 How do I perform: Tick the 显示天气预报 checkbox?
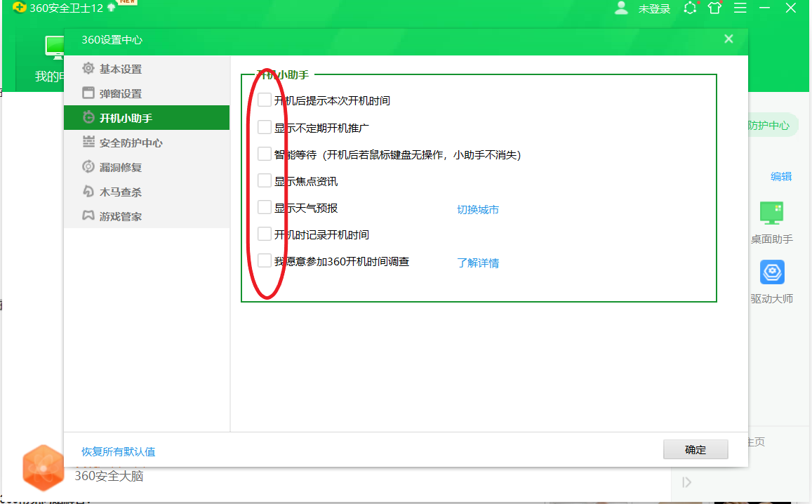(x=264, y=207)
